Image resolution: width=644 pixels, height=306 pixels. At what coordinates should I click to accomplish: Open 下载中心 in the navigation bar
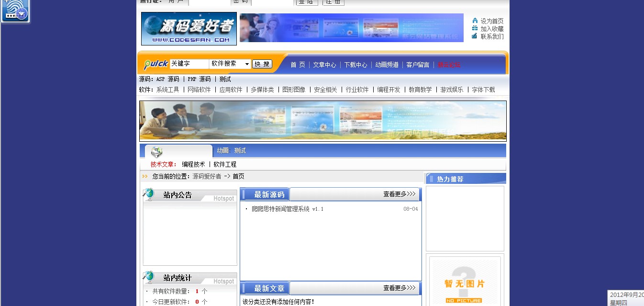pos(355,65)
